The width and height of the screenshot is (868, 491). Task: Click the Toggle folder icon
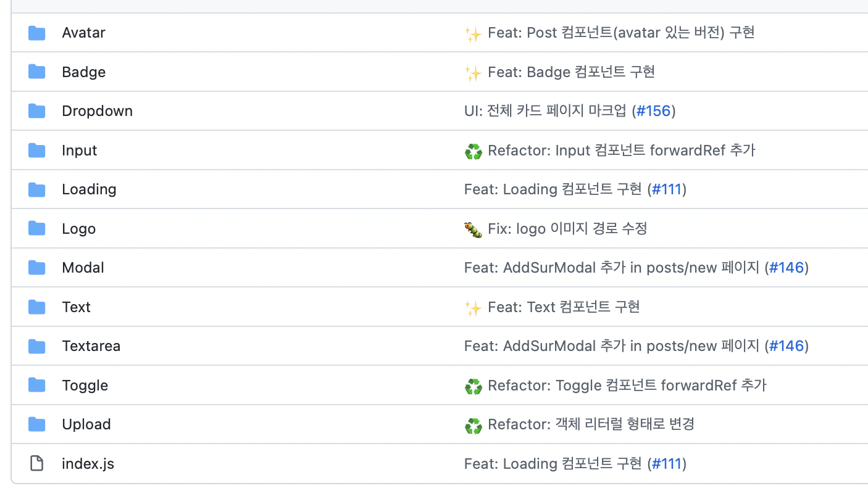(x=37, y=386)
